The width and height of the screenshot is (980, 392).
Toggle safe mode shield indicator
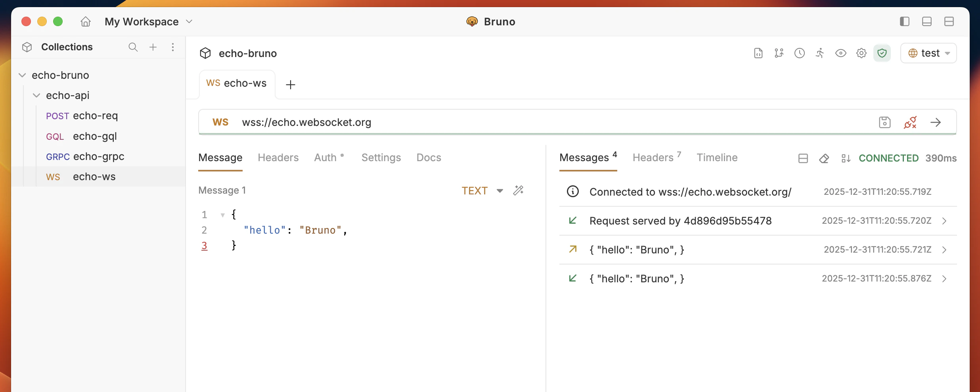[x=882, y=53]
